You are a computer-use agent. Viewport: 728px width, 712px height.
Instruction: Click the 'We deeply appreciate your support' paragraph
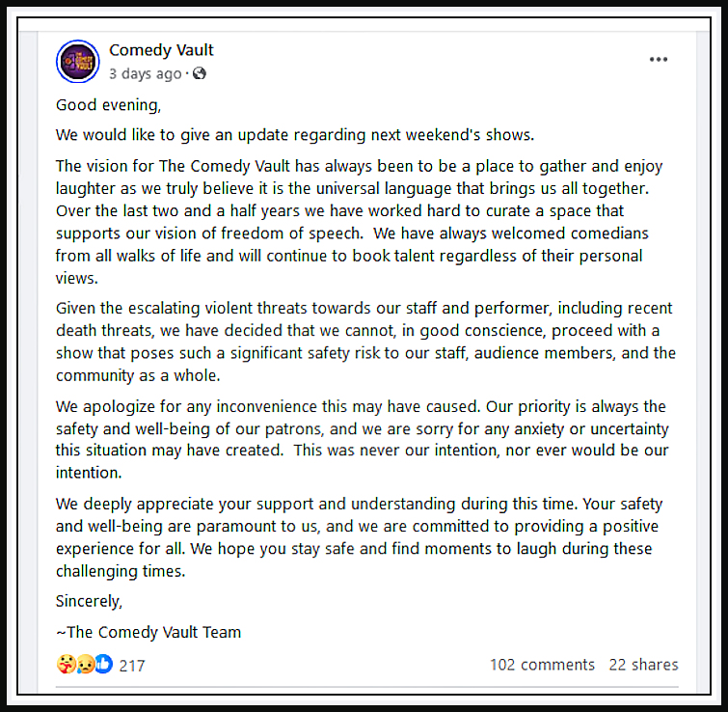[x=359, y=537]
